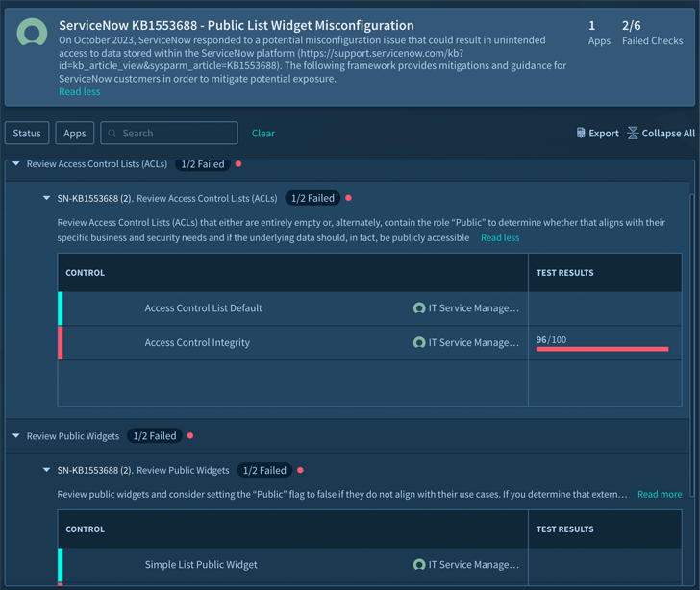
Task: Click 1/2 Failed badge on top ACLs group header
Action: click(x=203, y=164)
